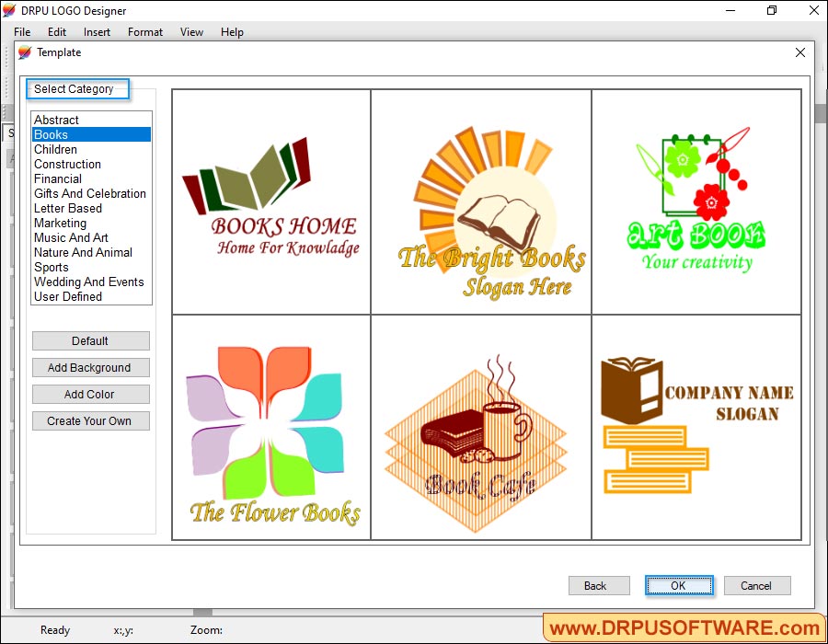Select the Book Cafe template
The width and height of the screenshot is (828, 644).
(480, 426)
